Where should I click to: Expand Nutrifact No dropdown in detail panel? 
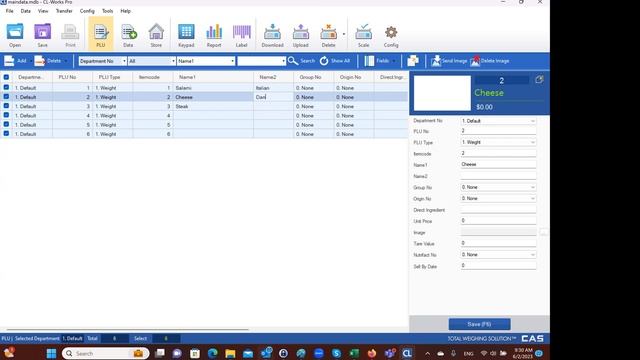tap(533, 255)
